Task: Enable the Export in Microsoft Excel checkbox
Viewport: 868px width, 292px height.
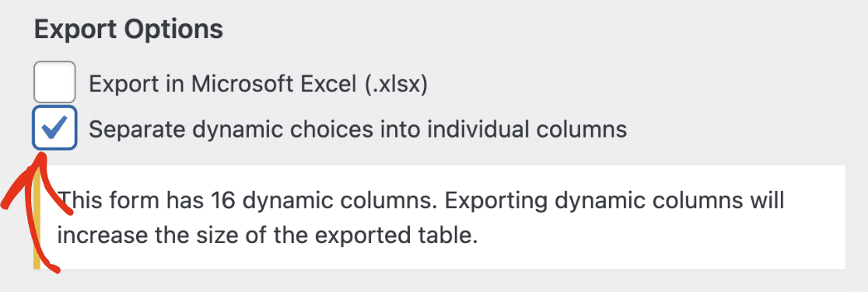Action: (x=54, y=82)
